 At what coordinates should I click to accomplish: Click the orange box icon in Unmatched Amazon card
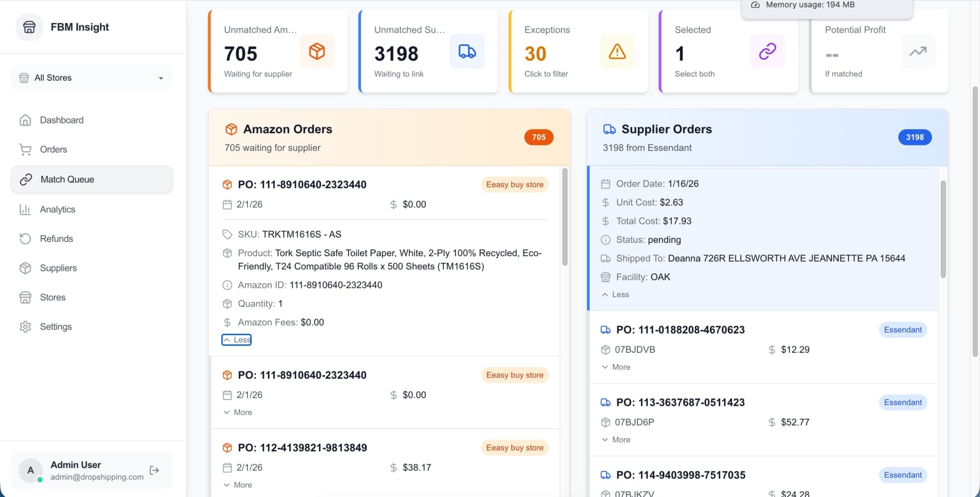click(x=317, y=52)
